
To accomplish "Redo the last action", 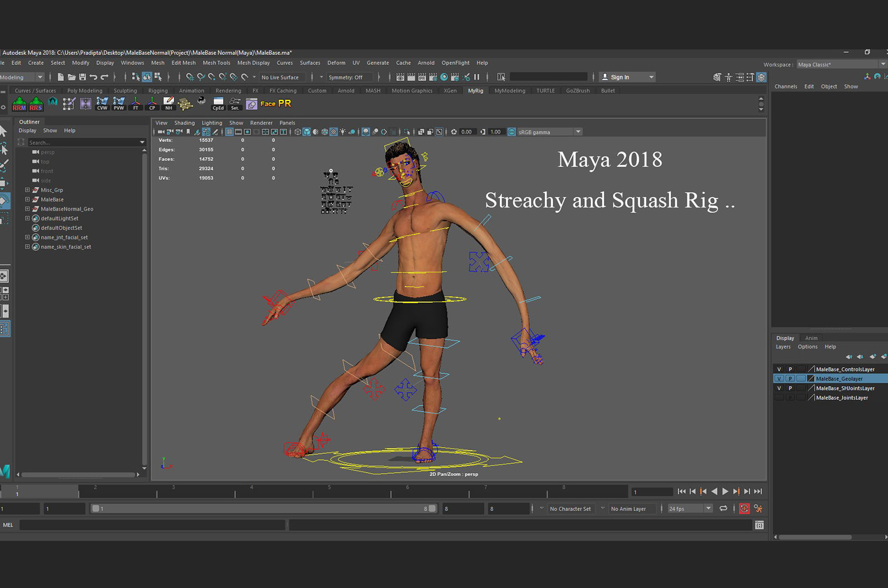I will pos(104,77).
